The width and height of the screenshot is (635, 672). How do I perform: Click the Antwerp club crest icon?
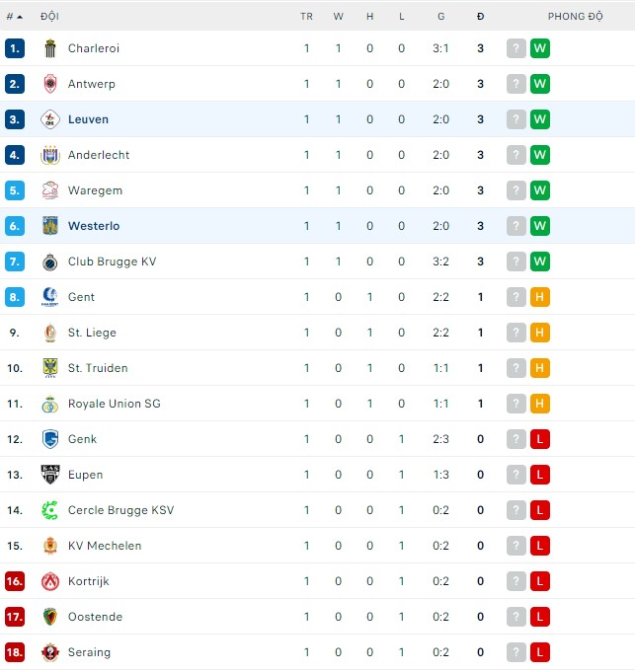pos(50,84)
